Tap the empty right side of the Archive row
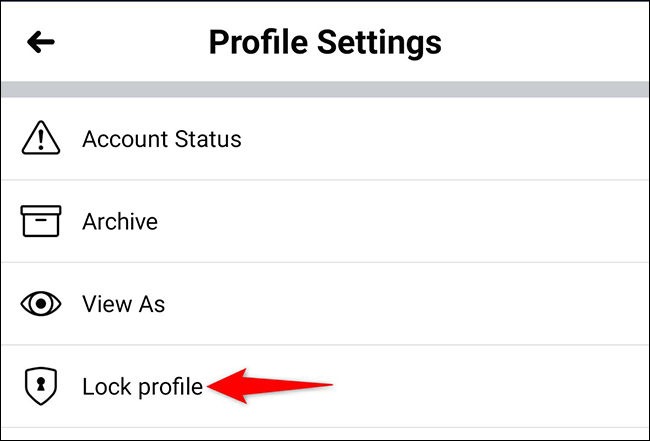Image resolution: width=650 pixels, height=441 pixels. [x=500, y=221]
